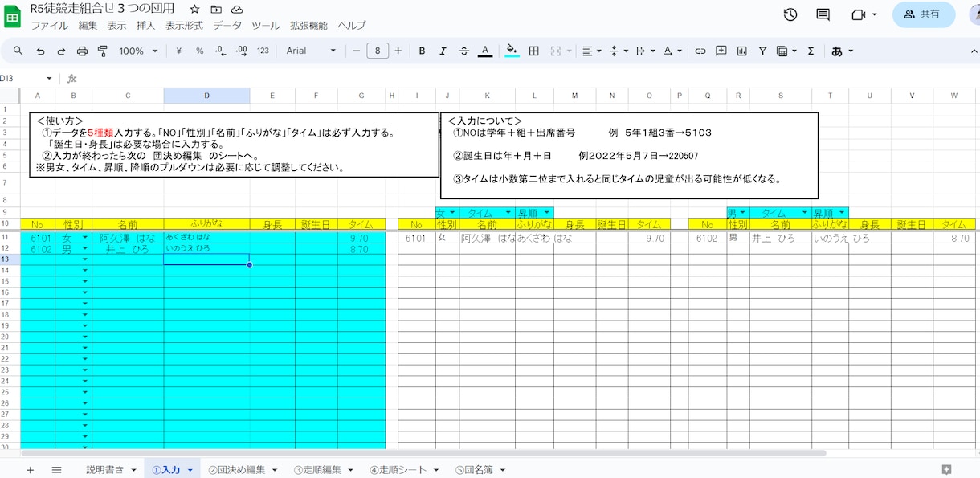Open the name box dropdown arrow
Image resolution: width=980 pixels, height=478 pixels.
click(49, 78)
